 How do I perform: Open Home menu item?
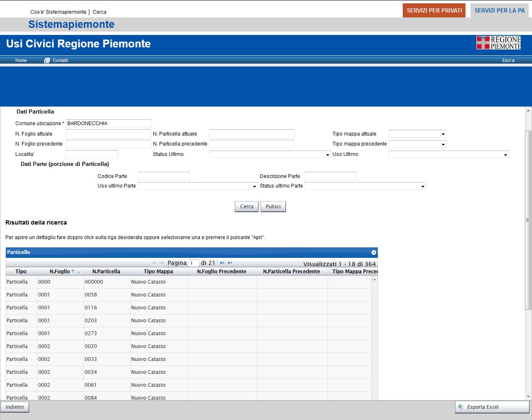(21, 60)
